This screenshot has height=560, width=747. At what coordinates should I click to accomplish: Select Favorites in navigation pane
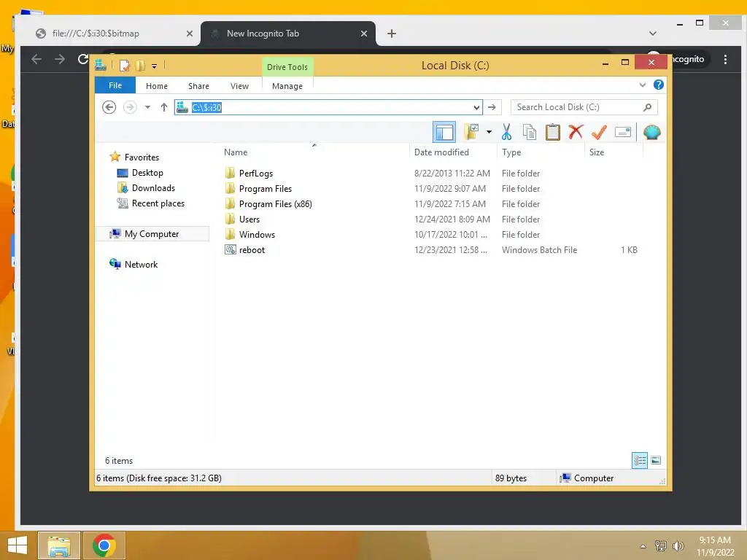[142, 157]
